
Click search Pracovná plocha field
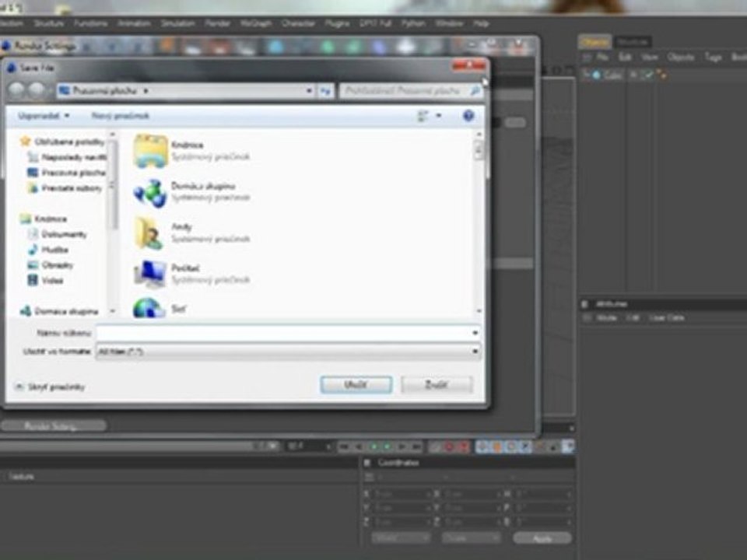(412, 90)
